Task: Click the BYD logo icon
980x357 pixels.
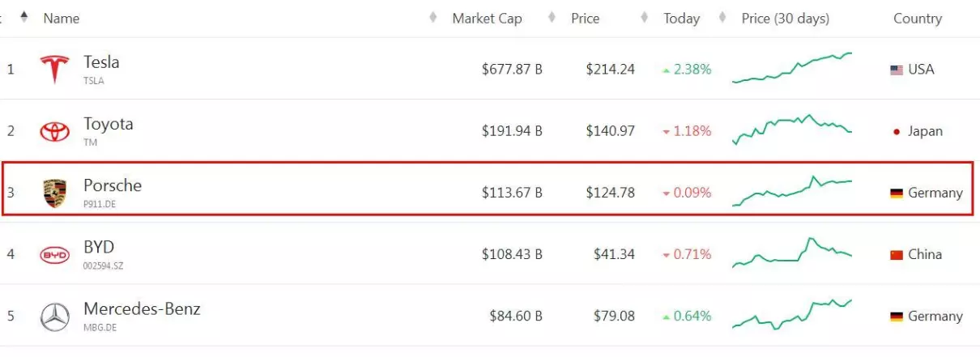Action: [55, 255]
